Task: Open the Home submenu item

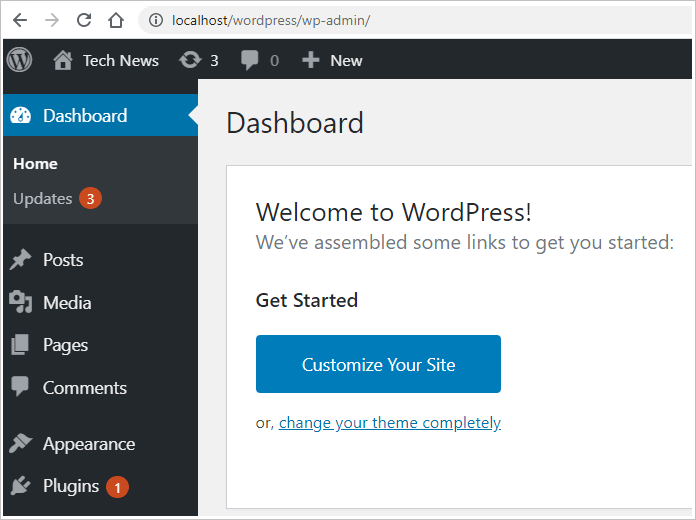Action: pyautogui.click(x=36, y=163)
